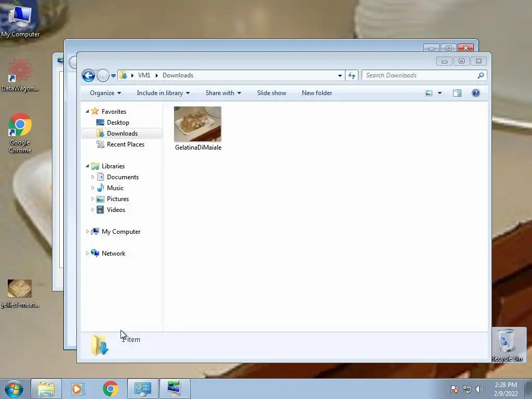This screenshot has height=399, width=532.
Task: Open the Organize menu
Action: click(x=105, y=93)
